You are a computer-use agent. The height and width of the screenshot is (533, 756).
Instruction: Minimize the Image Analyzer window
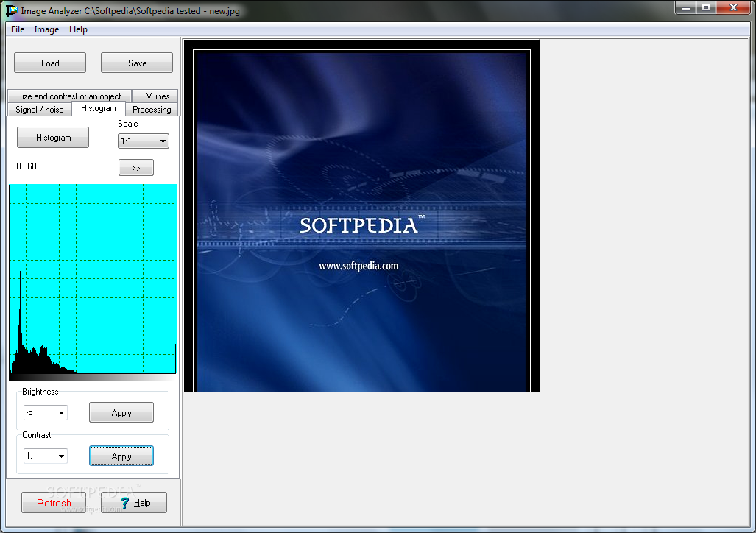point(686,7)
